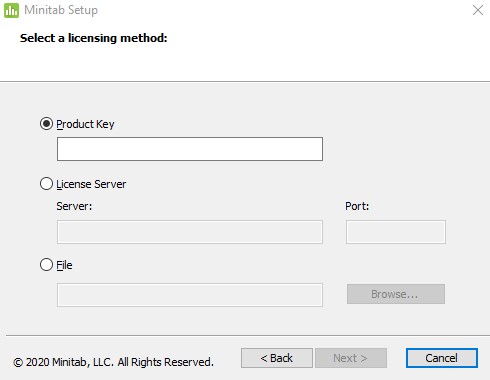Open the Browse... file dialog button

click(396, 294)
